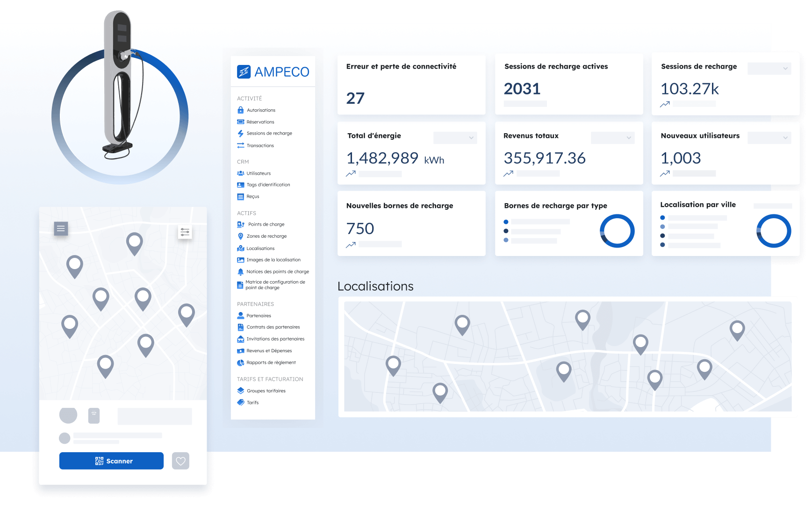Click the Rapports de règlement pie chart icon
Screen dimensions: 812x512
coord(240,363)
